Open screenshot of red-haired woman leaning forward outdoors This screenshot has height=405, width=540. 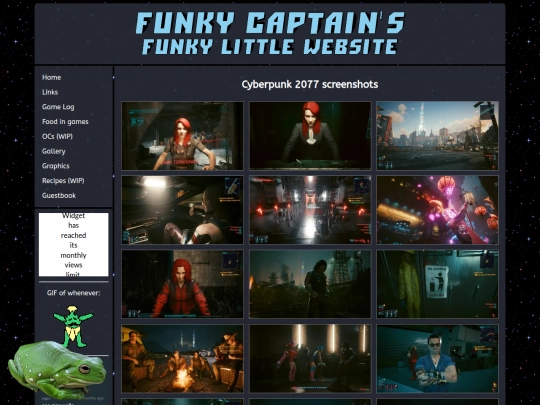point(182,136)
